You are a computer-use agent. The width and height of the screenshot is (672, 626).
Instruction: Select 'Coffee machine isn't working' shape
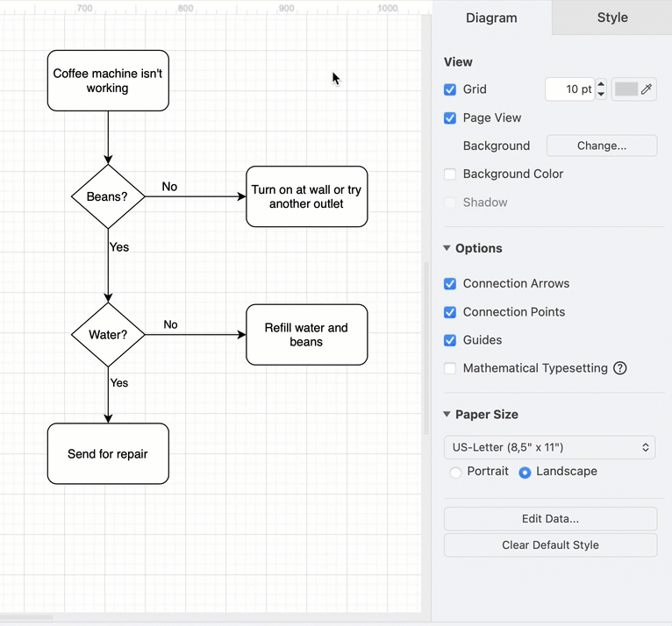108,81
